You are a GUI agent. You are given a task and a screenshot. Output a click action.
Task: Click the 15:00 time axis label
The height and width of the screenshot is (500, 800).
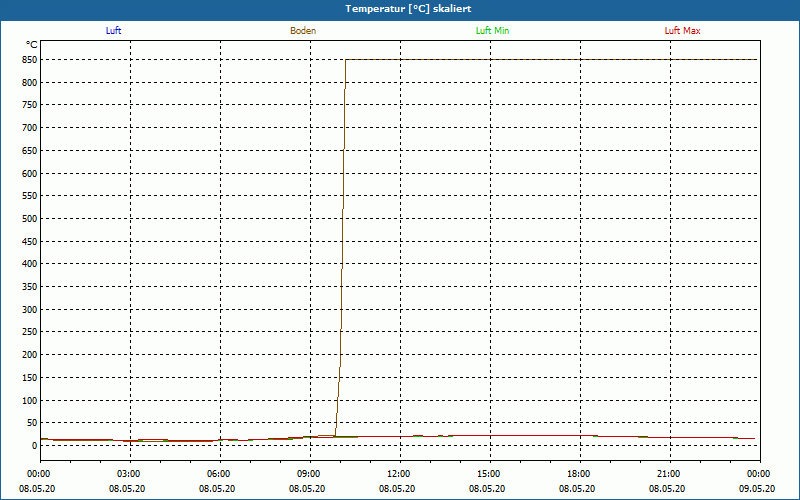[490, 474]
